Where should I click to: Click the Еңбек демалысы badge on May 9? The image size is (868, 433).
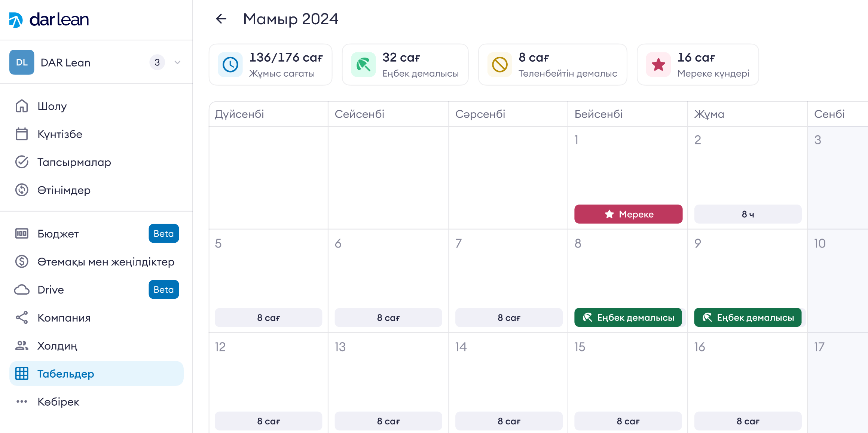(x=748, y=317)
